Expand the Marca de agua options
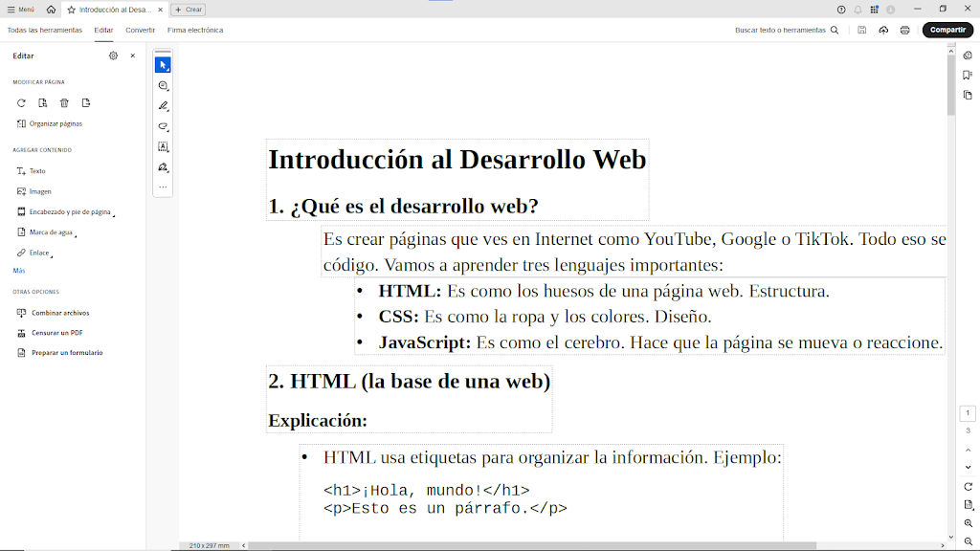 (52, 232)
